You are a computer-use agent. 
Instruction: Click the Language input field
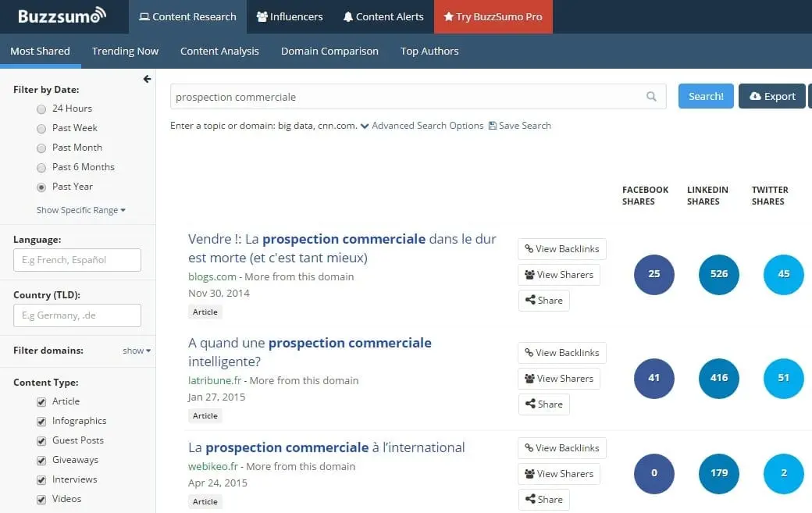pyautogui.click(x=77, y=260)
